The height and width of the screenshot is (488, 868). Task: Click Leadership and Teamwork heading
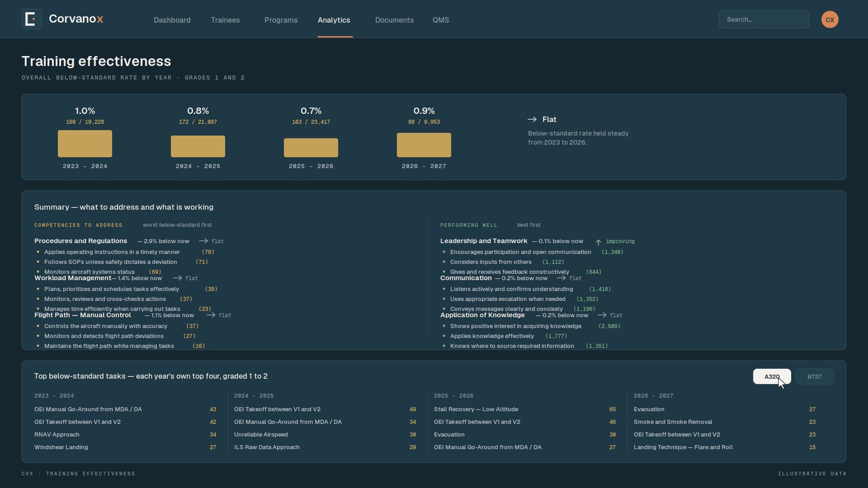pos(484,241)
